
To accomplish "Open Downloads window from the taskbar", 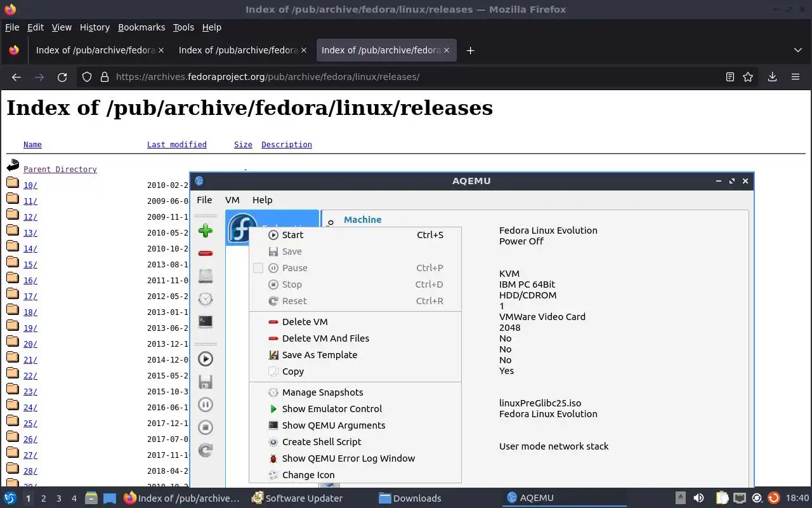I will click(x=410, y=498).
